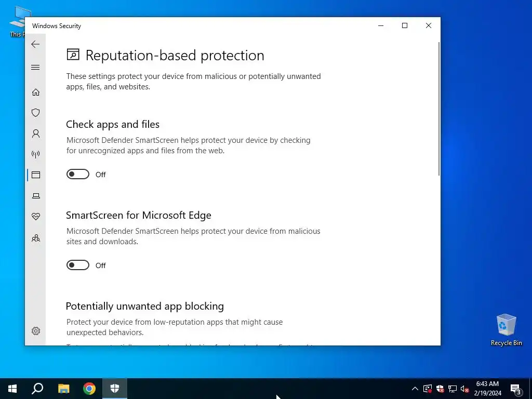Click the tray icon left of the security shield
532x399 pixels.
point(428,389)
